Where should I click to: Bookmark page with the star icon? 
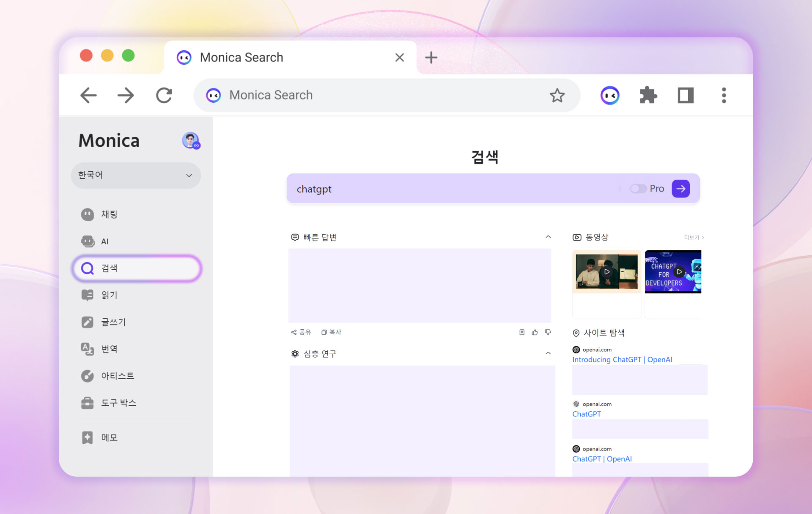click(557, 96)
